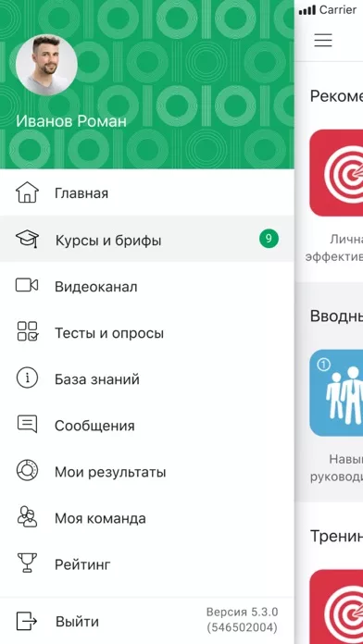Click the video camera icon for Видеоканал
Image resolution: width=363 pixels, height=644 pixels.
[27, 285]
